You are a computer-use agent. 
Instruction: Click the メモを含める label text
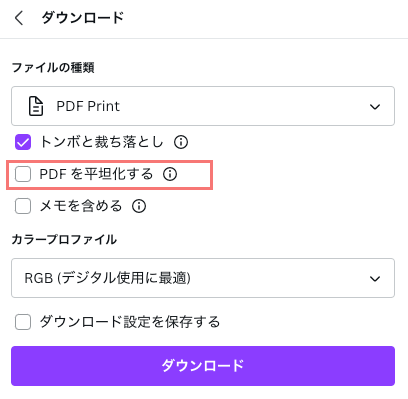click(81, 206)
